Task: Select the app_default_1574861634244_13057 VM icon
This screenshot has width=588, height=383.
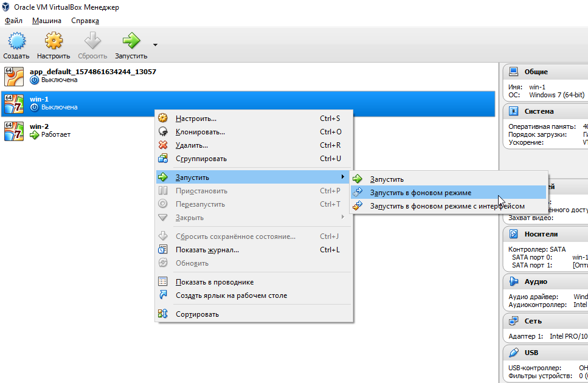Action: coord(14,76)
